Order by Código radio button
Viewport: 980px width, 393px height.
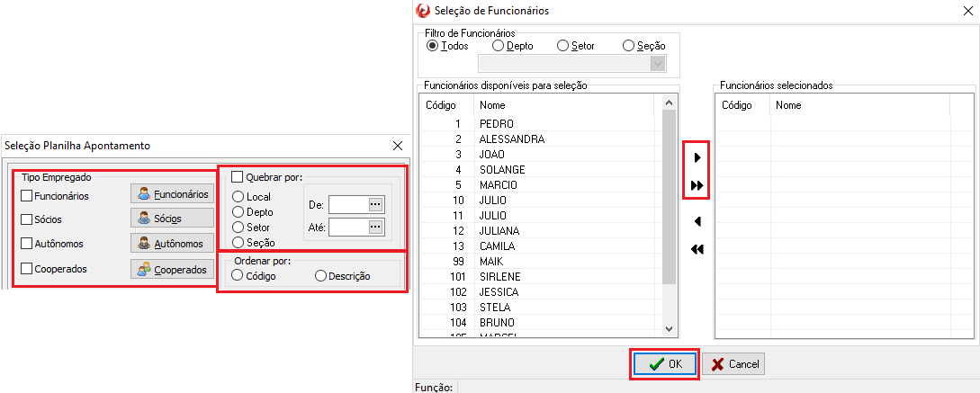coord(237,275)
